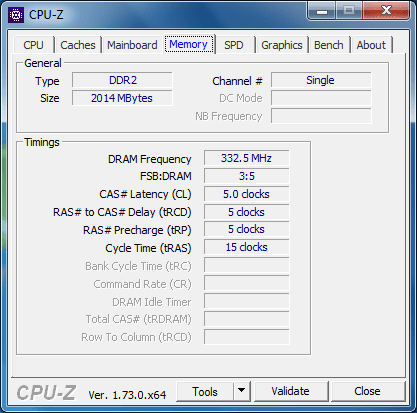
Task: Switch to the CPU tab
Action: [x=33, y=45]
